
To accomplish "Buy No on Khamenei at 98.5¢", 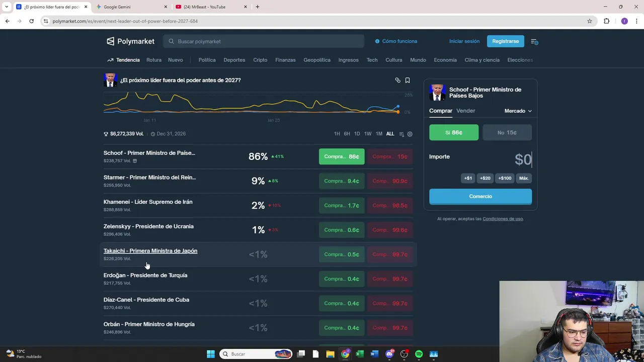I will (390, 206).
